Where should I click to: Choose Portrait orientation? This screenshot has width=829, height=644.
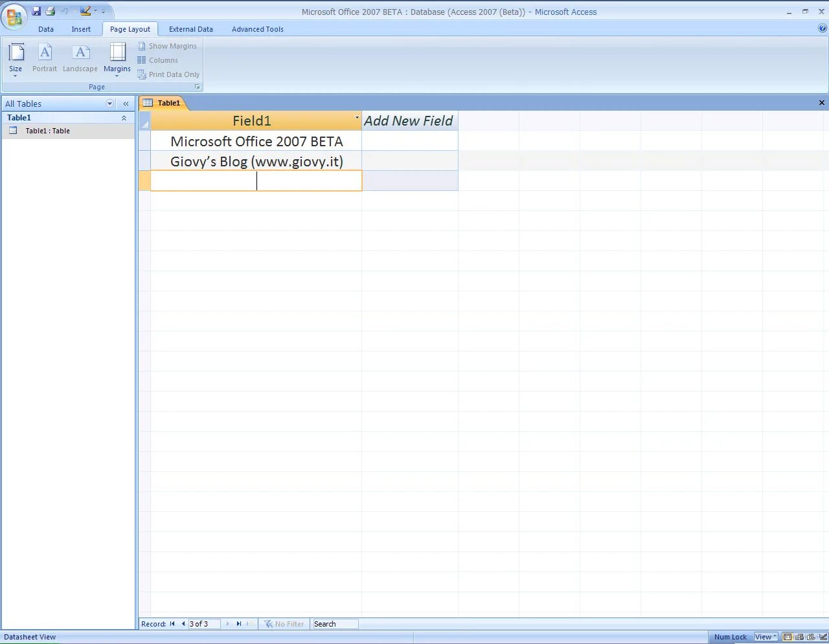pos(45,58)
